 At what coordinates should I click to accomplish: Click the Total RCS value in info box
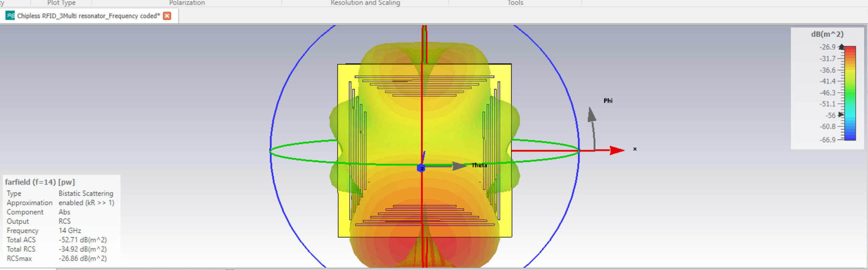(x=83, y=249)
